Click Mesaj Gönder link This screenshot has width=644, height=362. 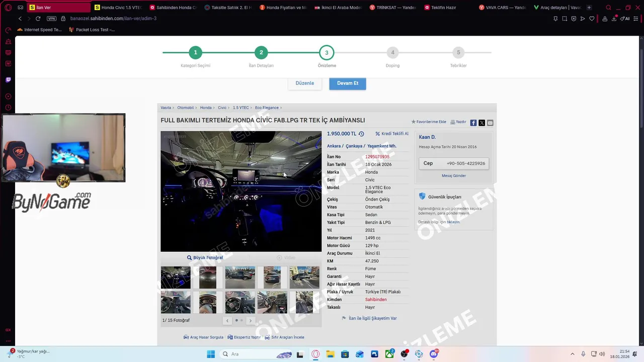coord(454,175)
